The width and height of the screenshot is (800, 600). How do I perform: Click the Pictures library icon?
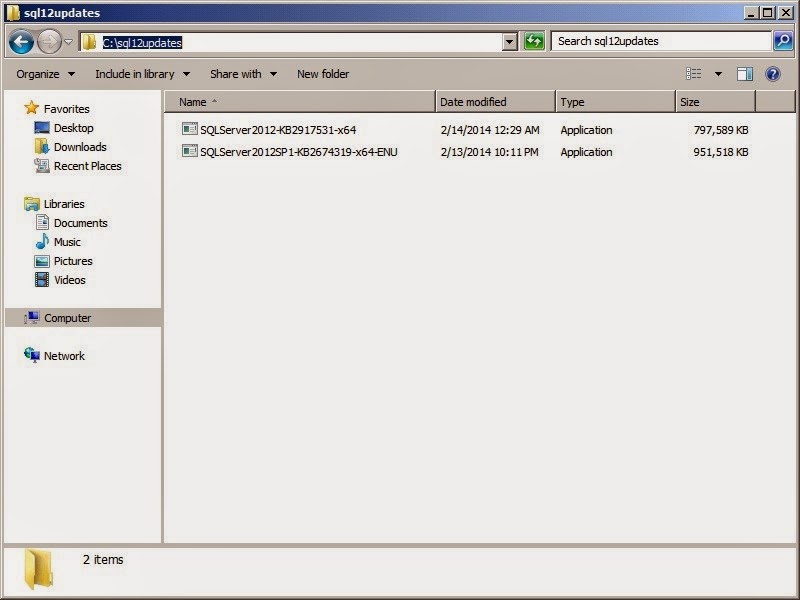pos(42,261)
